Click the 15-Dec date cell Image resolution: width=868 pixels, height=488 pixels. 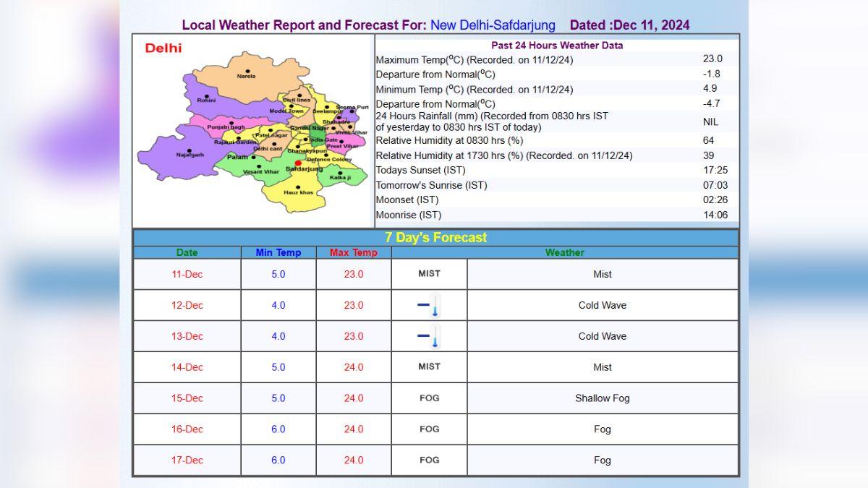[187, 398]
